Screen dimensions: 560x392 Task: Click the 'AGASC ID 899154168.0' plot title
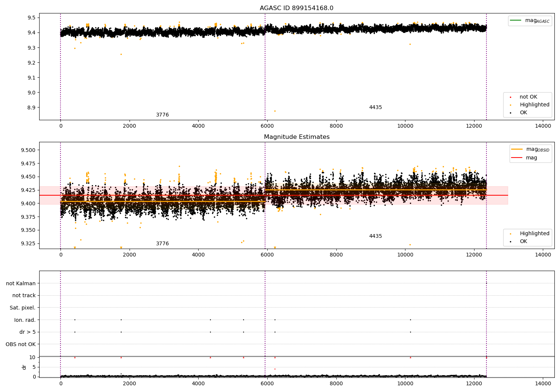pos(296,8)
